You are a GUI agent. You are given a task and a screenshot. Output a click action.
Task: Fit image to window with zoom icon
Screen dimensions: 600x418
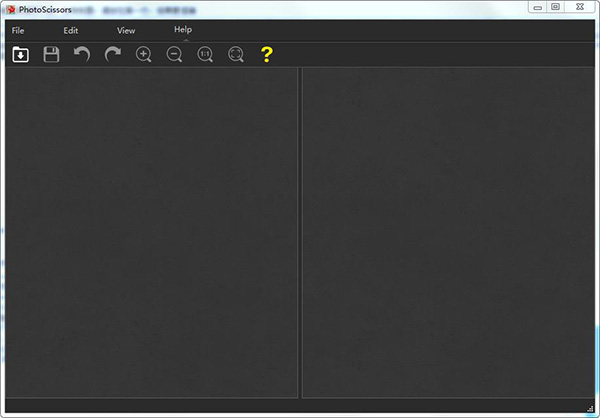[236, 54]
